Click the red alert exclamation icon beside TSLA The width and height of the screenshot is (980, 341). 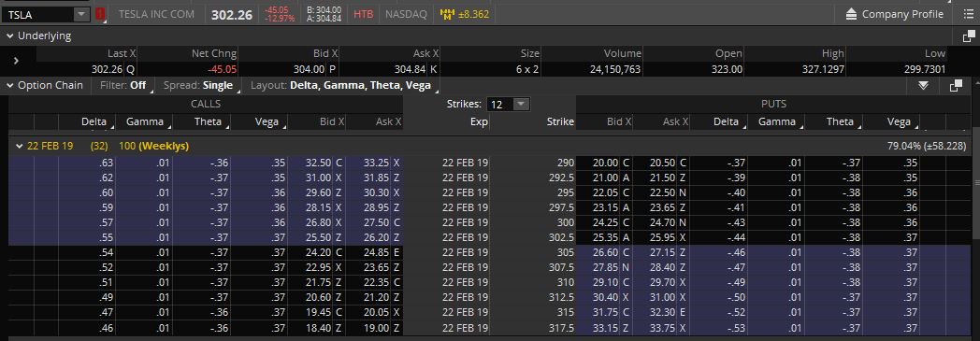(101, 14)
